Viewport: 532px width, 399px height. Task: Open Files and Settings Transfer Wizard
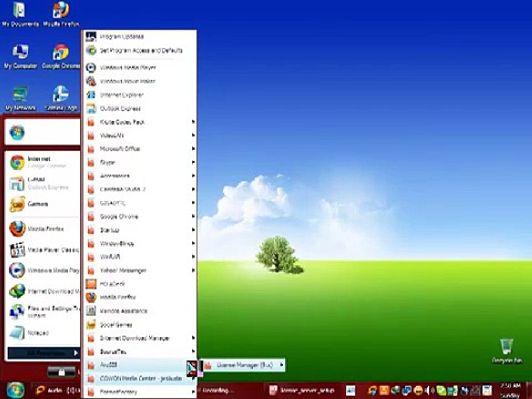pyautogui.click(x=43, y=312)
